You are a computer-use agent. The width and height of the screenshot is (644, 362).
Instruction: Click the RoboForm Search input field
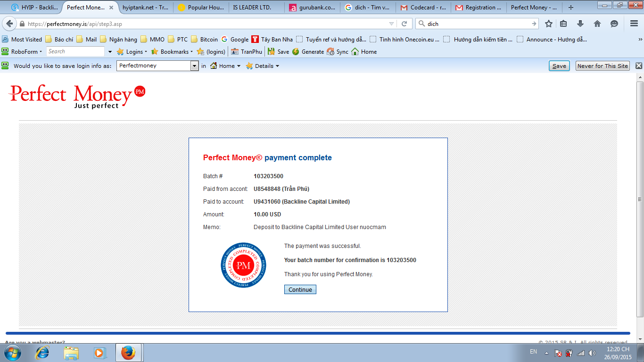pos(75,51)
